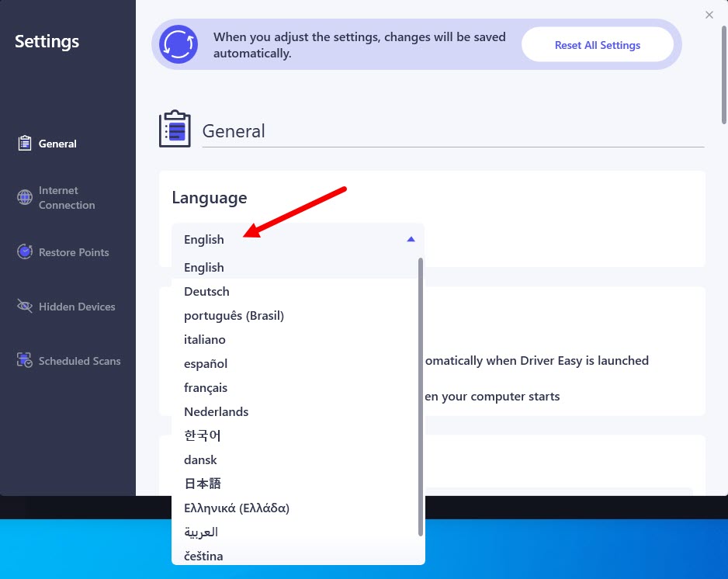The height and width of the screenshot is (579, 728).
Task: Click the General clipboard icon in sidebar
Action: [x=25, y=144]
